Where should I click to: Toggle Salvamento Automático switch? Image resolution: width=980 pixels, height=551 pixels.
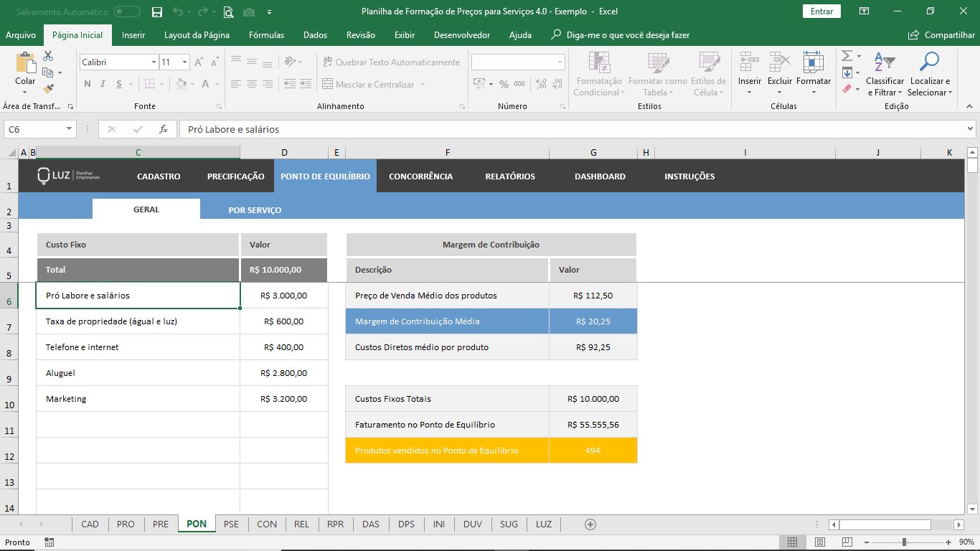[127, 11]
